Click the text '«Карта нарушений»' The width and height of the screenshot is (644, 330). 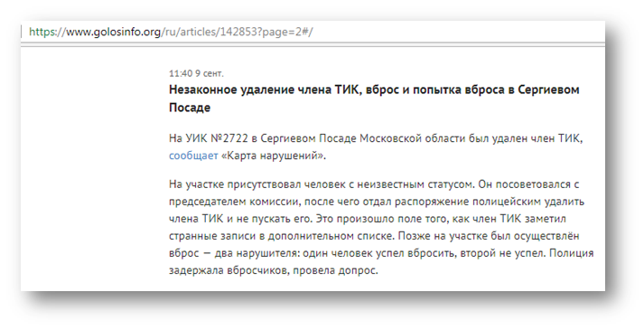click(x=274, y=156)
